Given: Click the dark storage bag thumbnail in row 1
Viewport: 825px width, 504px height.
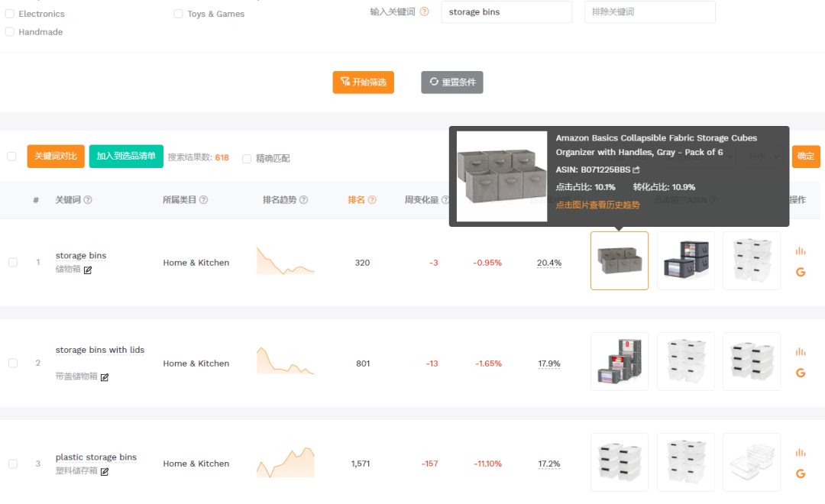Looking at the screenshot, I should (686, 260).
